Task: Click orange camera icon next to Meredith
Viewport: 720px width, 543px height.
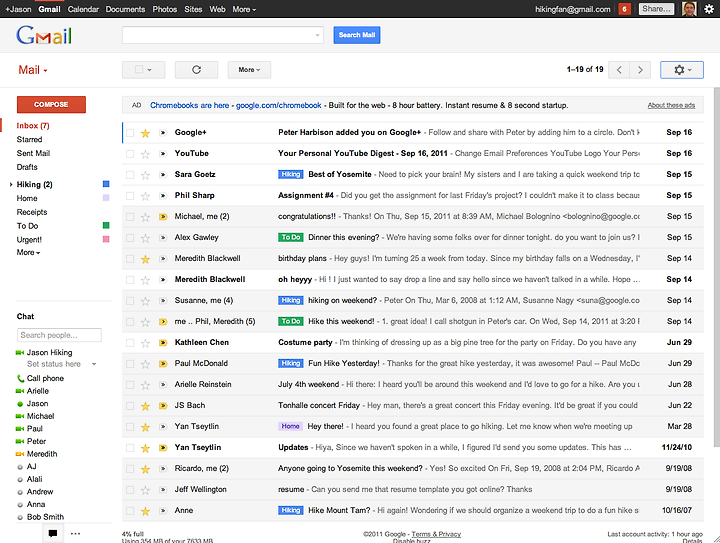Action: (20, 454)
